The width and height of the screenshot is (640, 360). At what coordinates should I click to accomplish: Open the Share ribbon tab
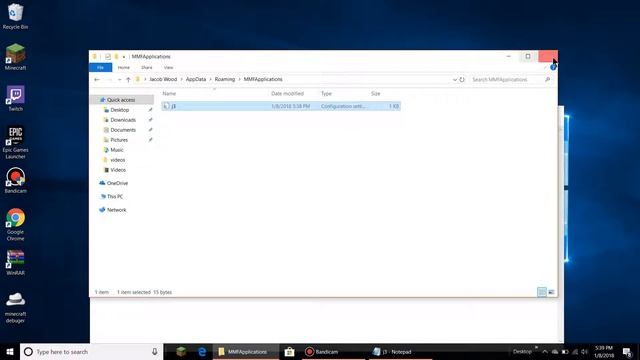coord(147,67)
